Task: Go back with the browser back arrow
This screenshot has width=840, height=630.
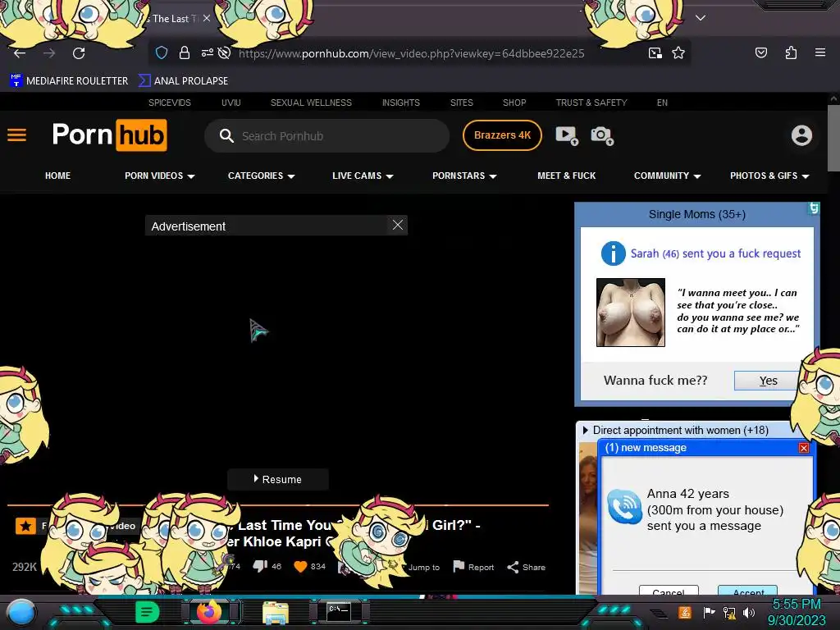Action: [20, 53]
